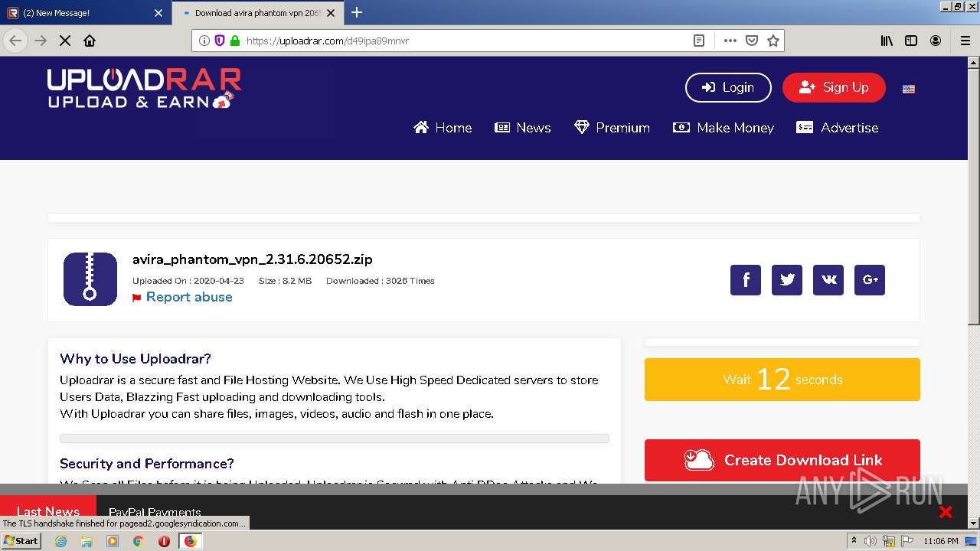Open Chrome from the taskbar

[x=139, y=541]
